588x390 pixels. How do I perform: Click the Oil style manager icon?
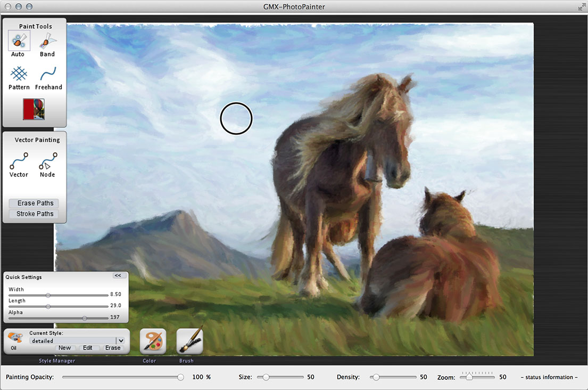click(14, 338)
